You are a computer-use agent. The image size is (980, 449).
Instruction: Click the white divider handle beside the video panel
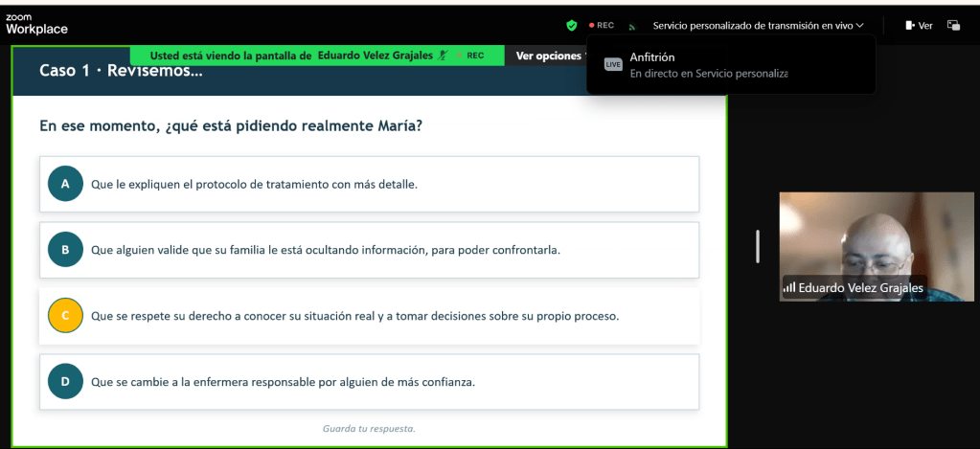tap(758, 246)
